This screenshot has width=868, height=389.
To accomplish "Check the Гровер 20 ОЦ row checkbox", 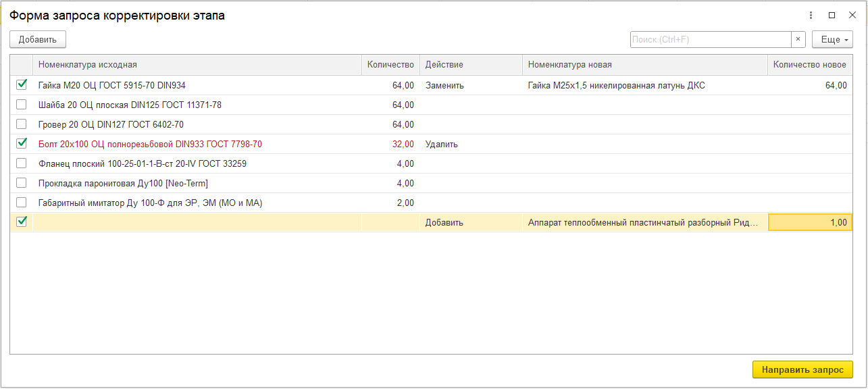I will (x=22, y=124).
